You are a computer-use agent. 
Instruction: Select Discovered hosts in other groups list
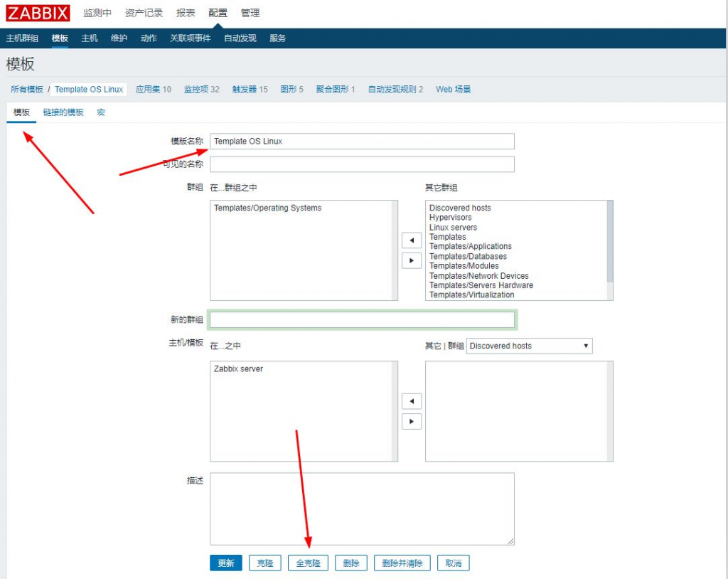[460, 208]
